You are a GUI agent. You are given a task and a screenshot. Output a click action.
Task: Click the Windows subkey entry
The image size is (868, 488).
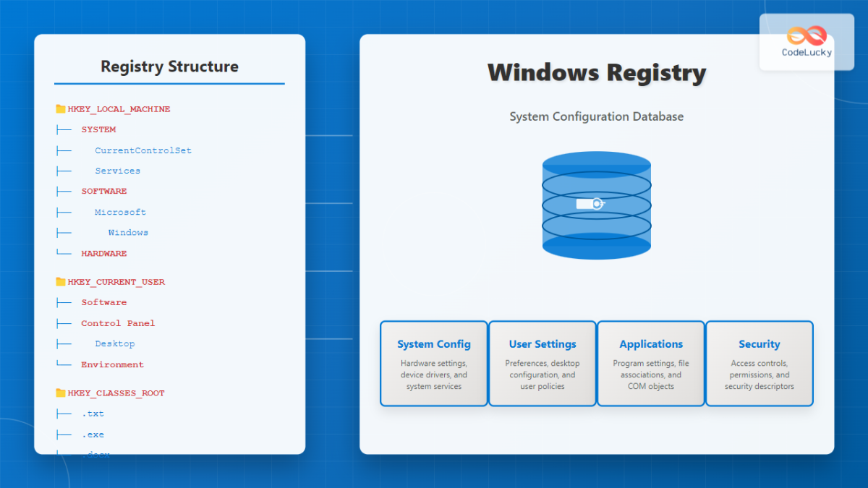(x=128, y=232)
